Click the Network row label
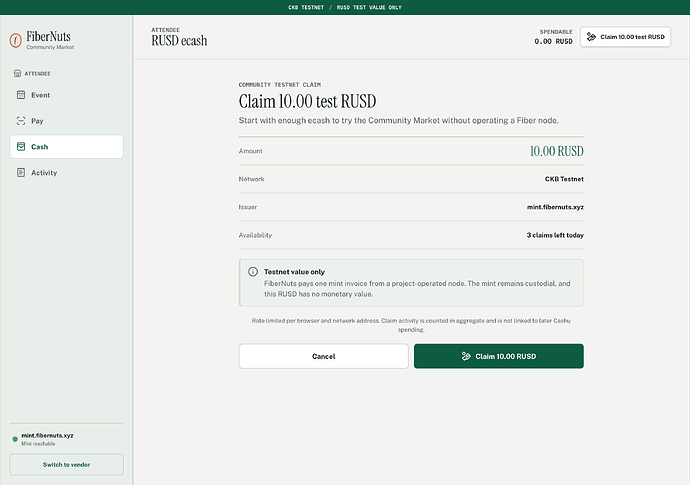This screenshot has height=485, width=690. click(251, 179)
